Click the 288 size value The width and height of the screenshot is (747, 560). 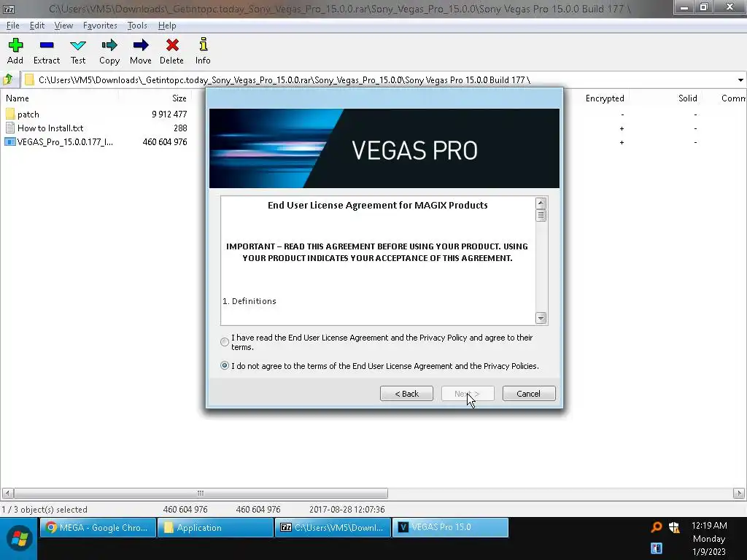click(180, 128)
